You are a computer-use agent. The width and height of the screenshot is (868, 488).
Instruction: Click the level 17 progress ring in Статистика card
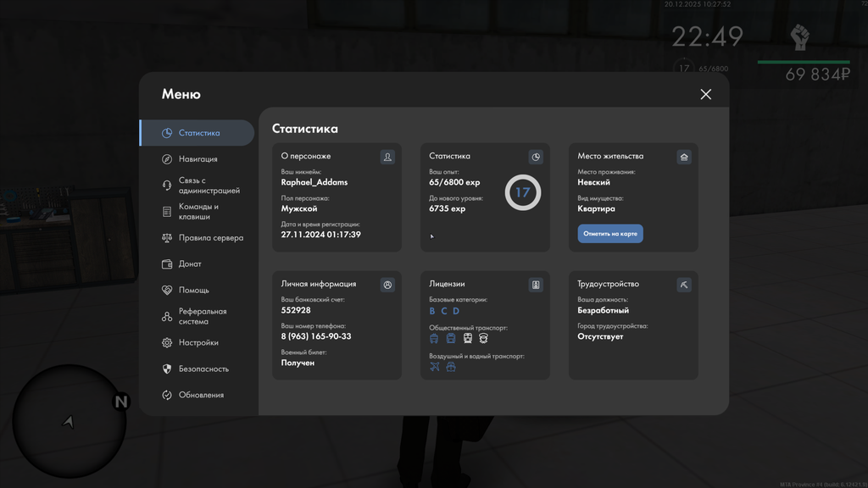coord(522,192)
